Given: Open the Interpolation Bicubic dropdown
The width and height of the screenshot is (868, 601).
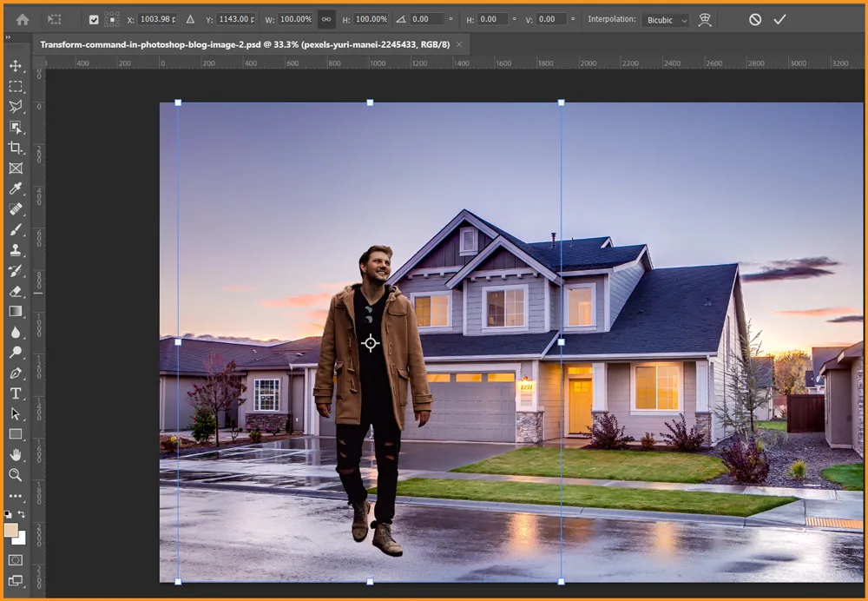Looking at the screenshot, I should (666, 19).
